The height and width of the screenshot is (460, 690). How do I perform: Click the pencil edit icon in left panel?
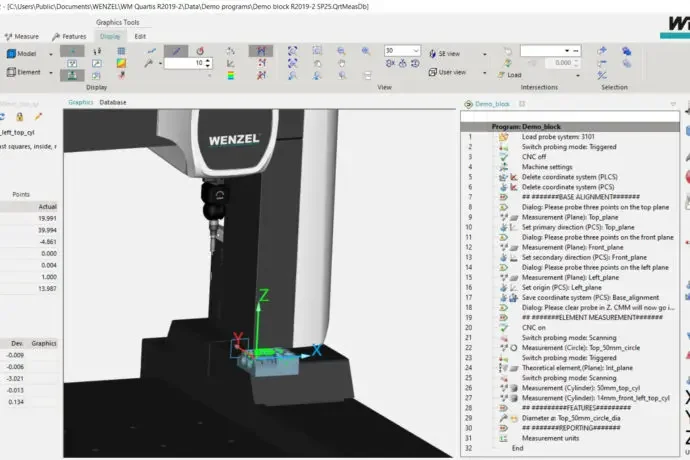click(x=38, y=117)
